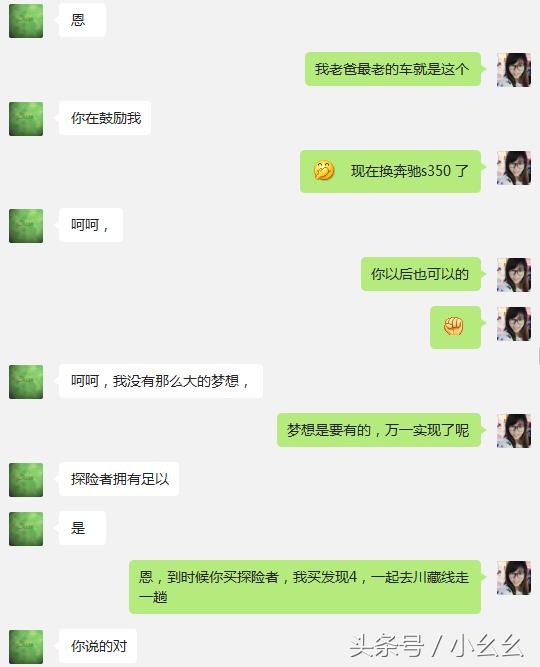Screen dimensions: 540x667
Task: Tap the girl avatar next to '我老爸最老的车就是这个'
Action: pyautogui.click(x=514, y=70)
